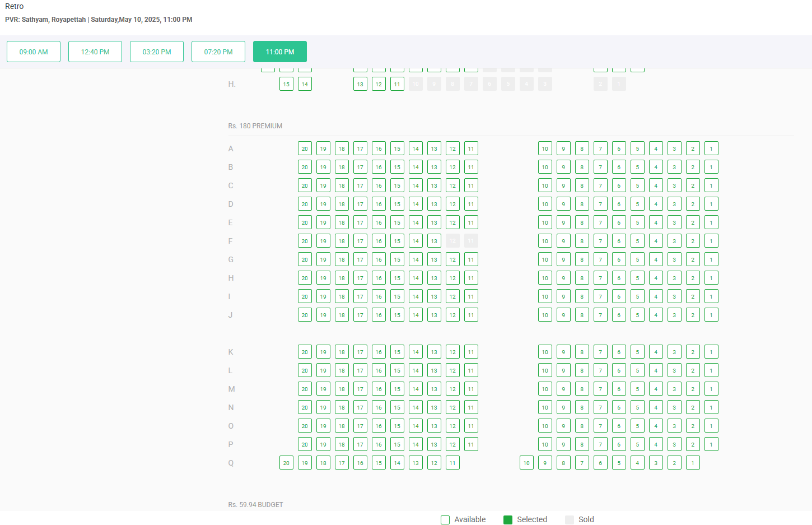Select seat 15 in top row H.
The width and height of the screenshot is (812, 525).
(x=286, y=84)
